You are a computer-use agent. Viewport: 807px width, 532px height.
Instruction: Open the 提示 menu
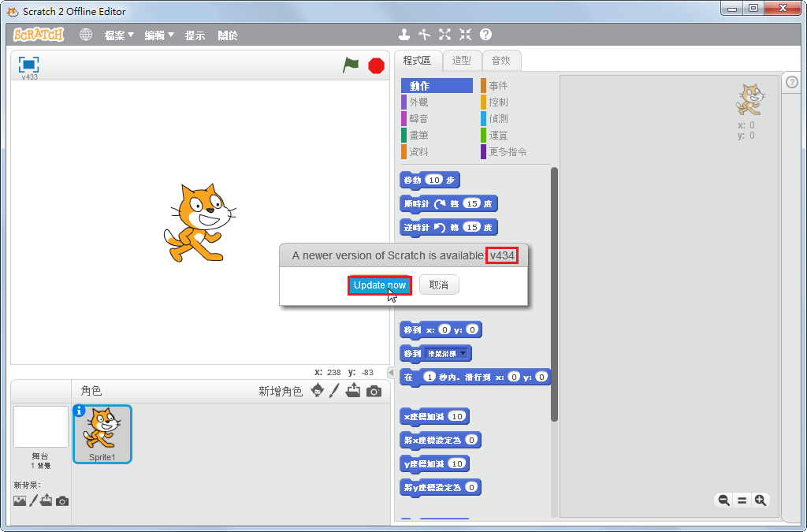[195, 35]
